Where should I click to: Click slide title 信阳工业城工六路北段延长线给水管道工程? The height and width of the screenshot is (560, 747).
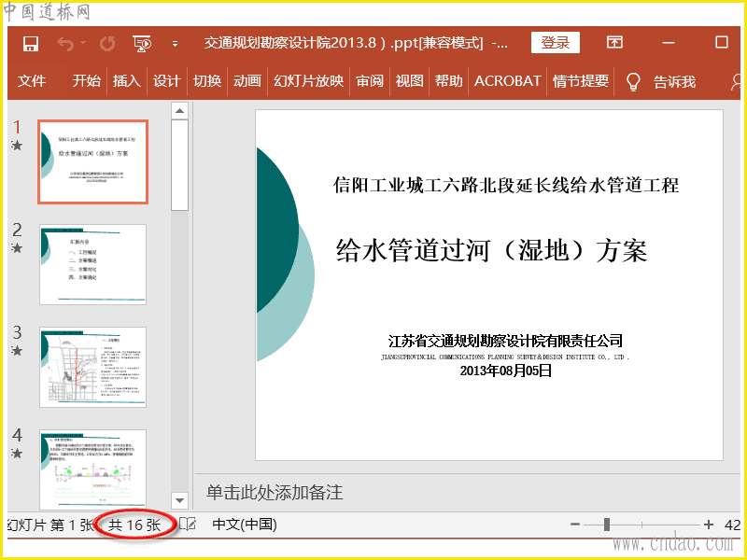pyautogui.click(x=506, y=185)
